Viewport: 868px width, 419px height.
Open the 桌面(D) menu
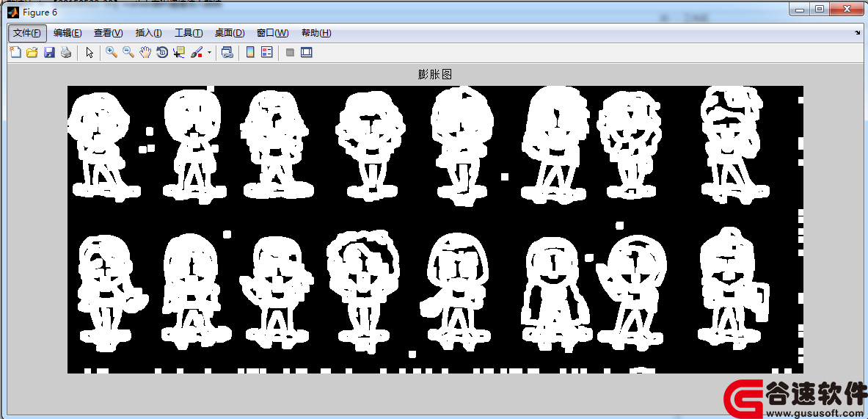(x=230, y=33)
